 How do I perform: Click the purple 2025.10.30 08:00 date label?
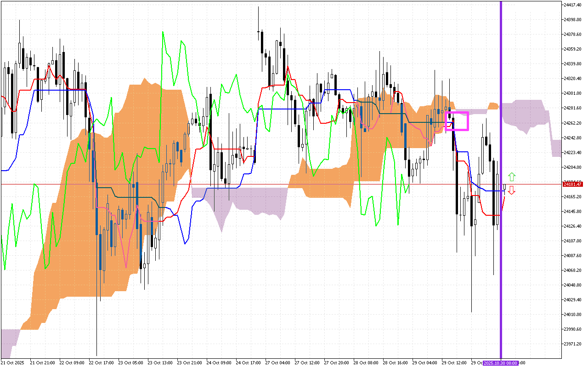coord(501,363)
